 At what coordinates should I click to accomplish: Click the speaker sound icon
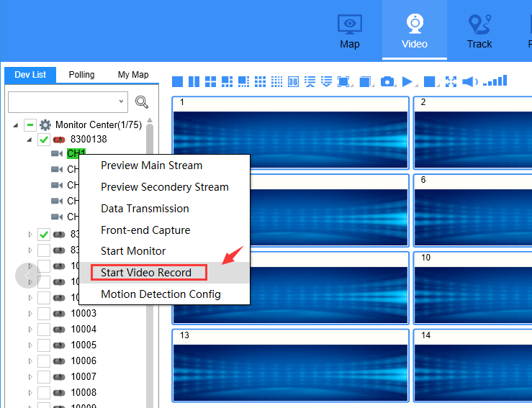[470, 82]
